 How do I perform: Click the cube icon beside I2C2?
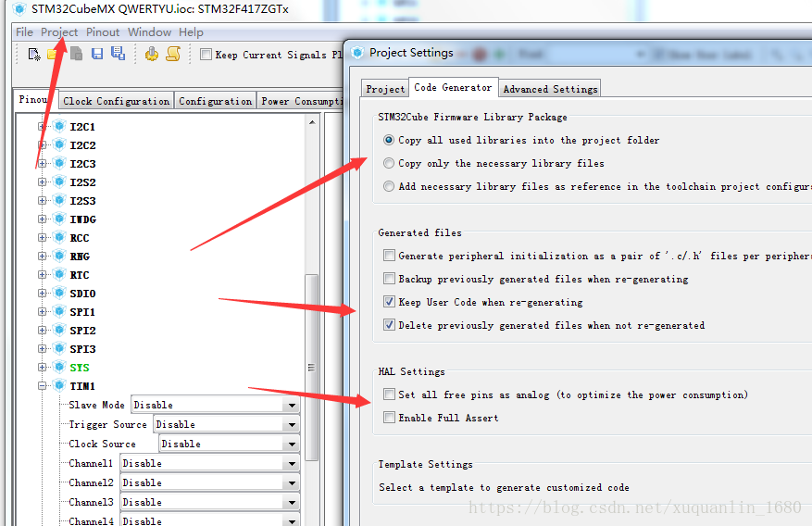(59, 145)
